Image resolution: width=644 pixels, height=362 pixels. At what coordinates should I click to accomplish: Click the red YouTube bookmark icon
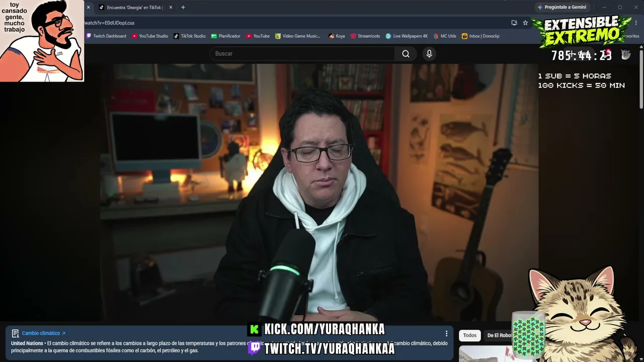[x=249, y=36]
